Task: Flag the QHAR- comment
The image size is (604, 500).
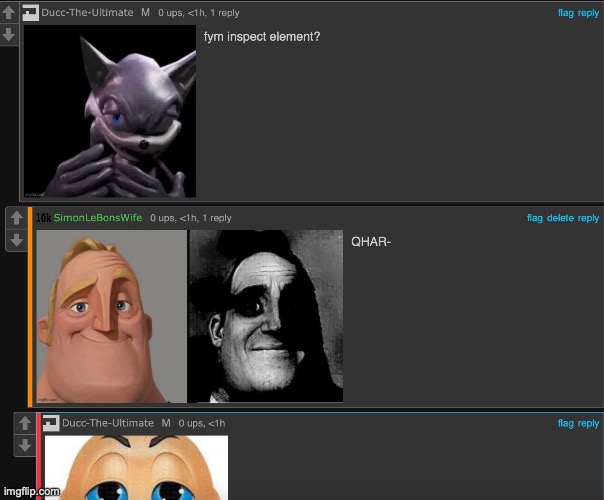Action: tap(535, 218)
